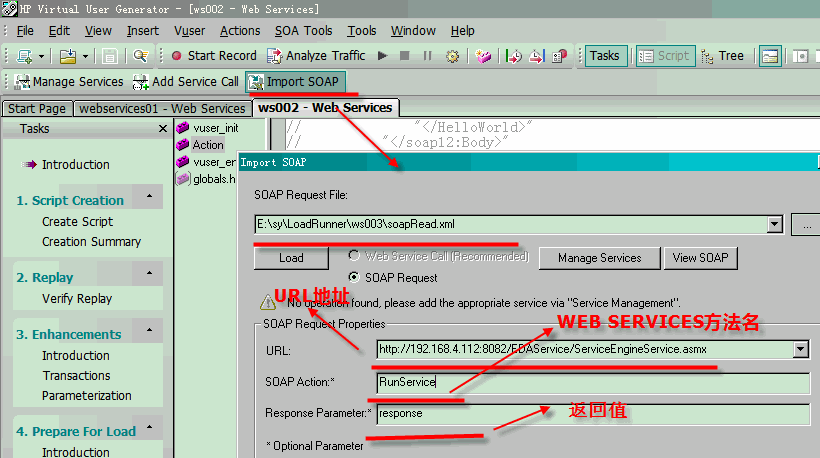Click Manage Services toolbar button
This screenshot has width=820, height=458.
click(x=69, y=82)
